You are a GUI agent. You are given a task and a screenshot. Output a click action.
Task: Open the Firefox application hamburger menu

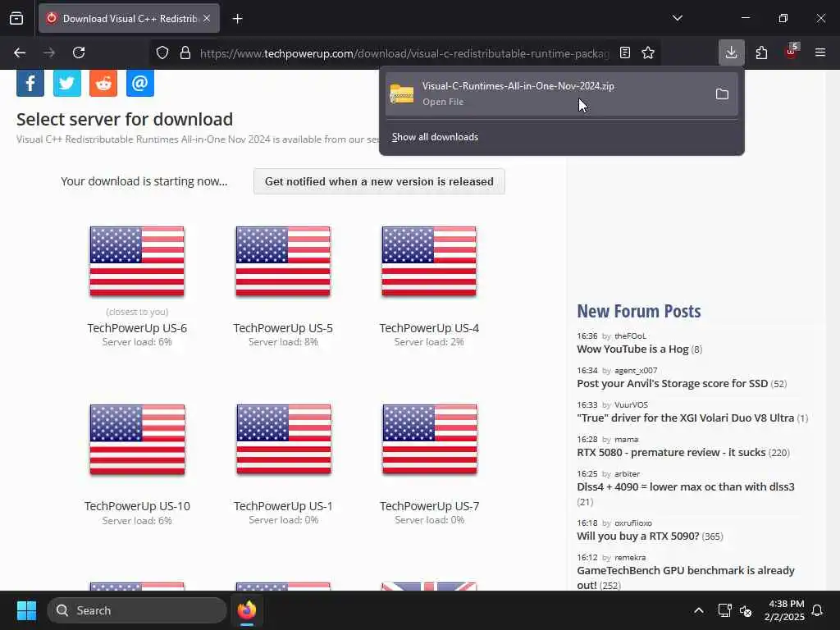pyautogui.click(x=820, y=52)
